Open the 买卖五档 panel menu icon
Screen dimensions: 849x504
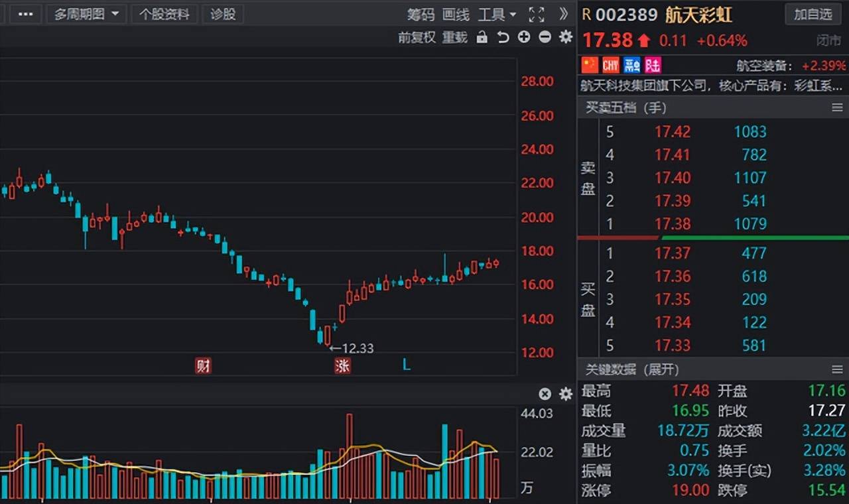tap(837, 107)
